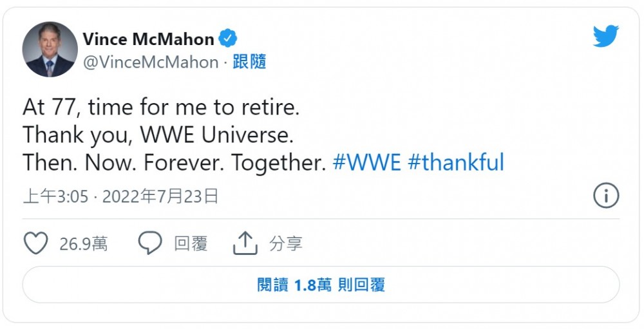Open the tweet info icon
The height and width of the screenshot is (329, 644).
pyautogui.click(x=606, y=195)
